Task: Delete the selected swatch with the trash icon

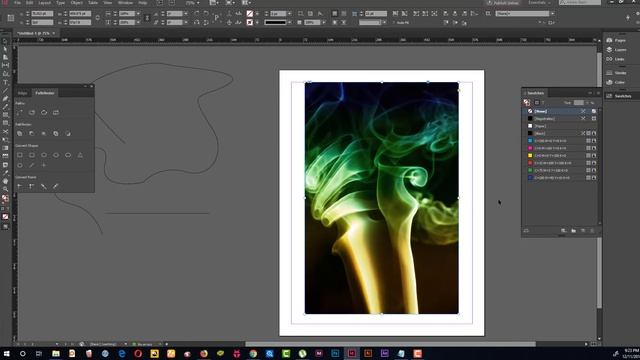Action: click(592, 231)
